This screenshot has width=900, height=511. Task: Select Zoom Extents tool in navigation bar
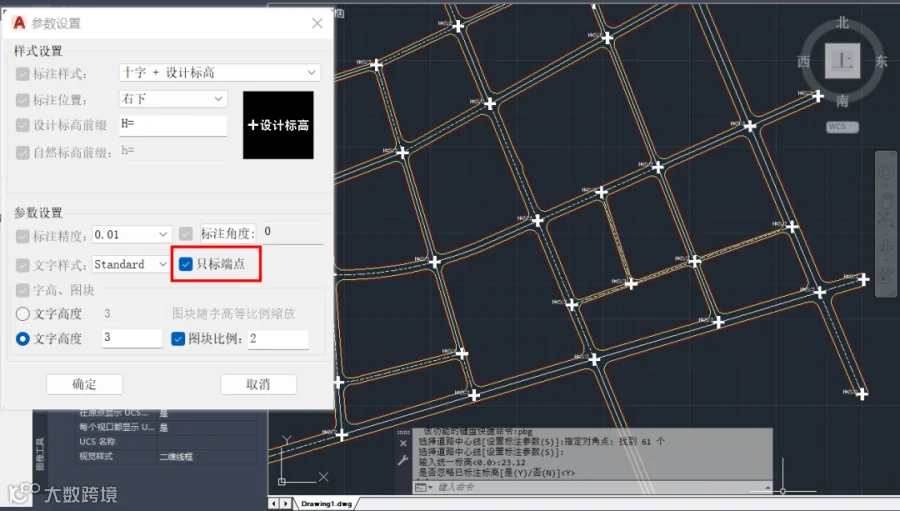point(886,222)
